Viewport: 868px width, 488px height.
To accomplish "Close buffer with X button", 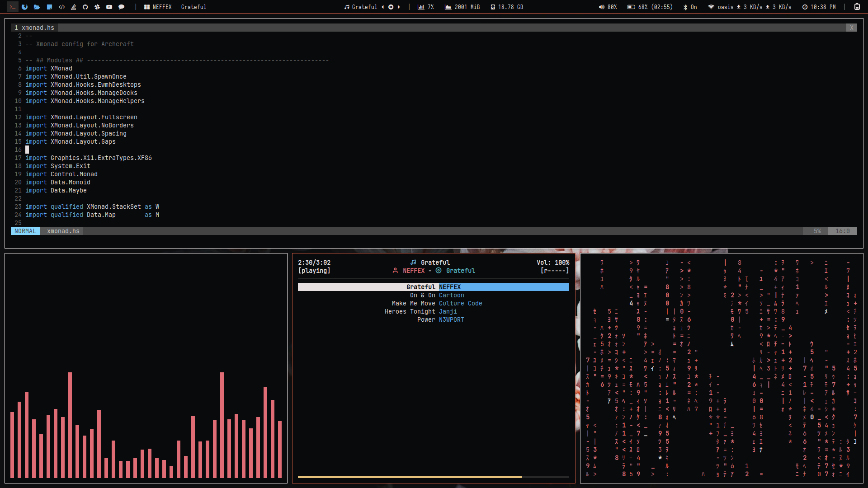I will [x=851, y=28].
